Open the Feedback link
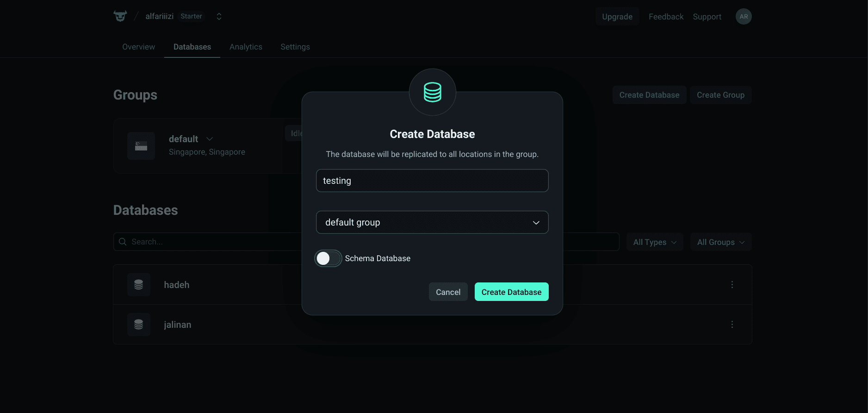Screen dimensions: 868x413 (x=666, y=17)
